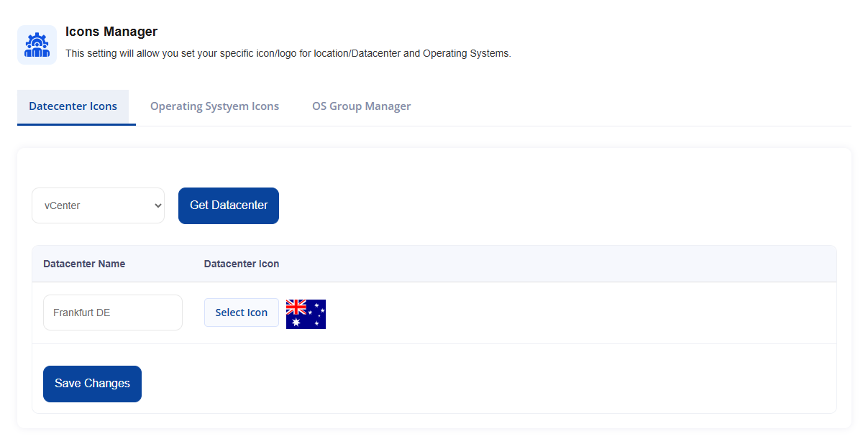868x444 pixels.
Task: Click the Southern Cross stars on the flag
Action: pos(317,313)
